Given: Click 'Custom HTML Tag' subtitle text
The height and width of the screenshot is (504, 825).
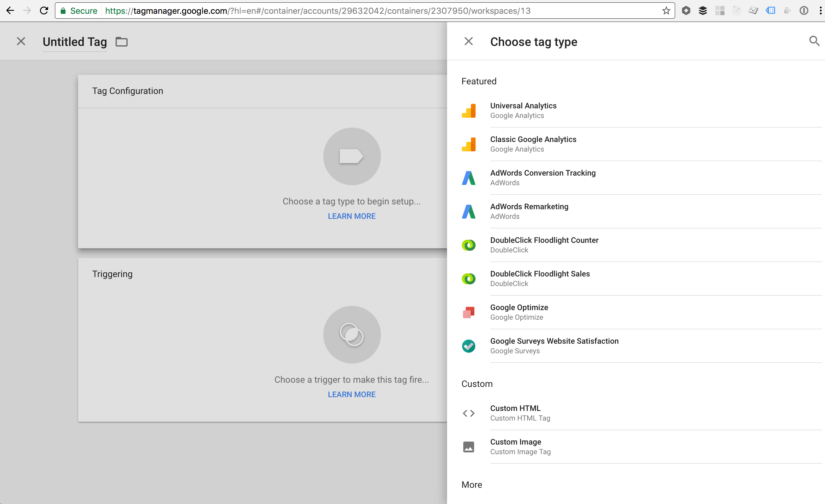Looking at the screenshot, I should point(520,418).
